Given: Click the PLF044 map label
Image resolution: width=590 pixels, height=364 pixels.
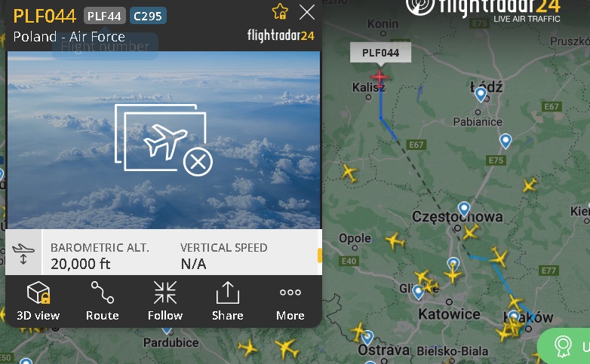Looking at the screenshot, I should [x=380, y=53].
